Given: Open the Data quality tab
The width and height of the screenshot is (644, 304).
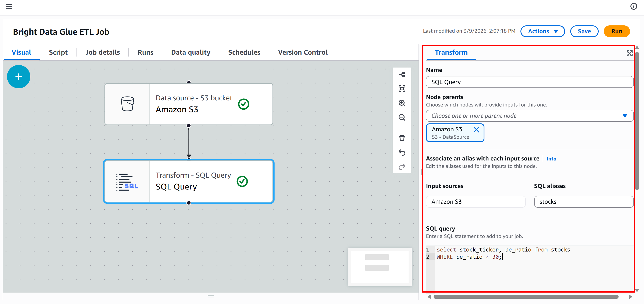Looking at the screenshot, I should (x=191, y=52).
